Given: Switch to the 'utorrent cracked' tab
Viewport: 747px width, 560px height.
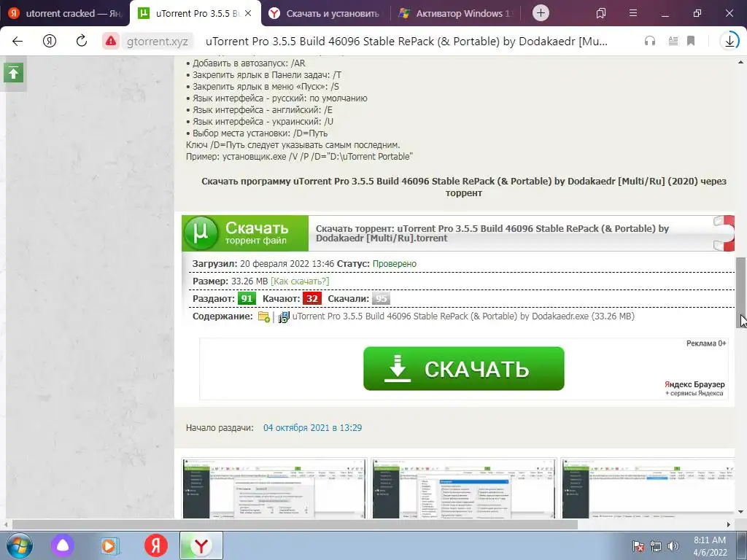Looking at the screenshot, I should [x=65, y=13].
